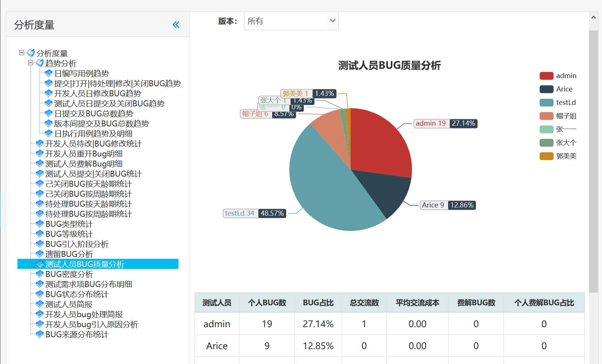
Task: Toggle 郭美美 series in chart legend
Action: pos(558,156)
